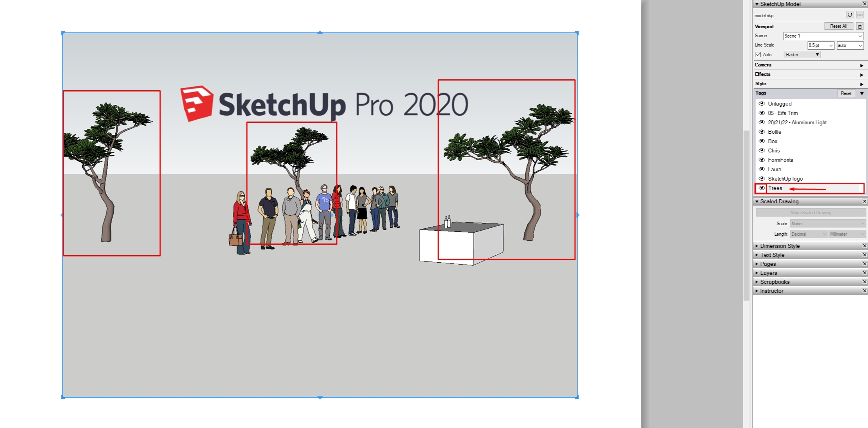Close the Pages panel
The image size is (868, 428).
[x=864, y=264]
